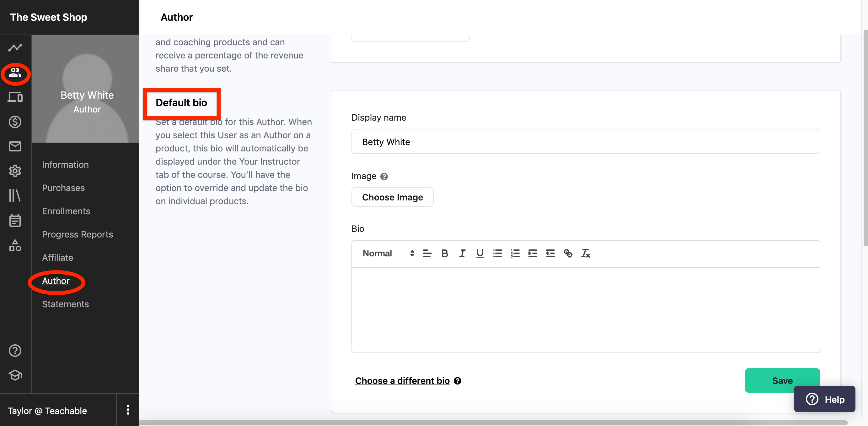
Task: Open the Help widget button
Action: (x=824, y=399)
